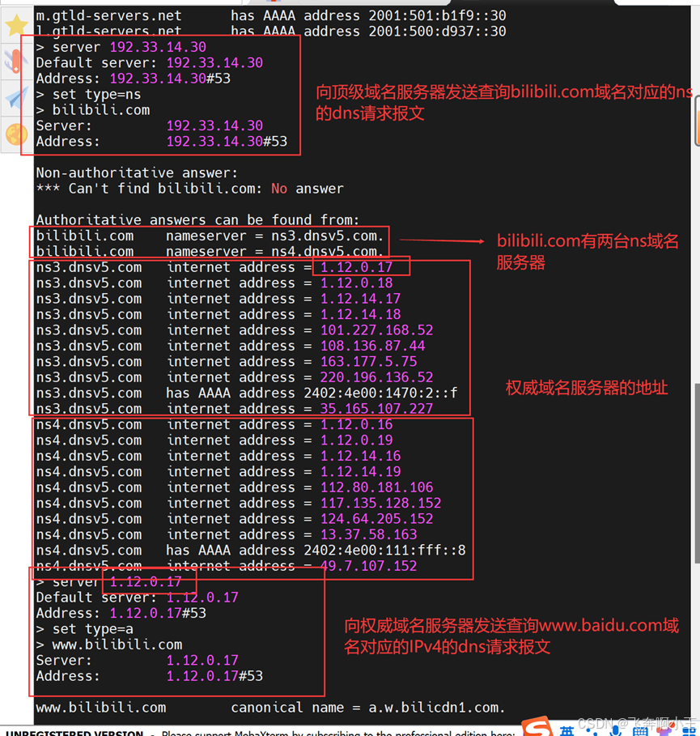
Task: Click the '> set type=ns' command line
Action: (89, 95)
